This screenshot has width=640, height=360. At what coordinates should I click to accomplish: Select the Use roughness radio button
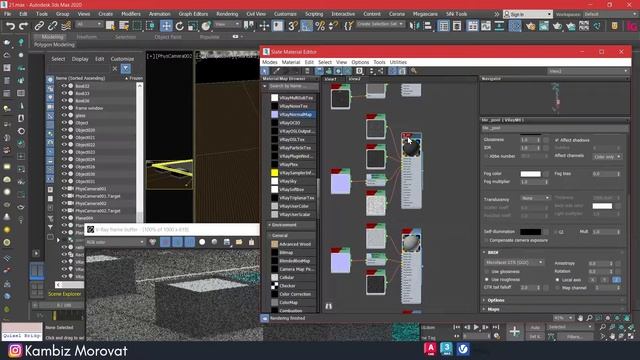(x=487, y=280)
